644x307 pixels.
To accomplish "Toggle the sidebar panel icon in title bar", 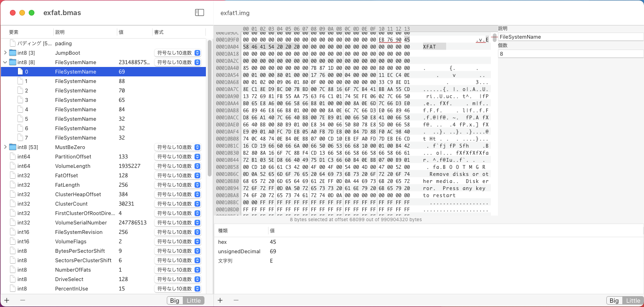I will pos(200,13).
